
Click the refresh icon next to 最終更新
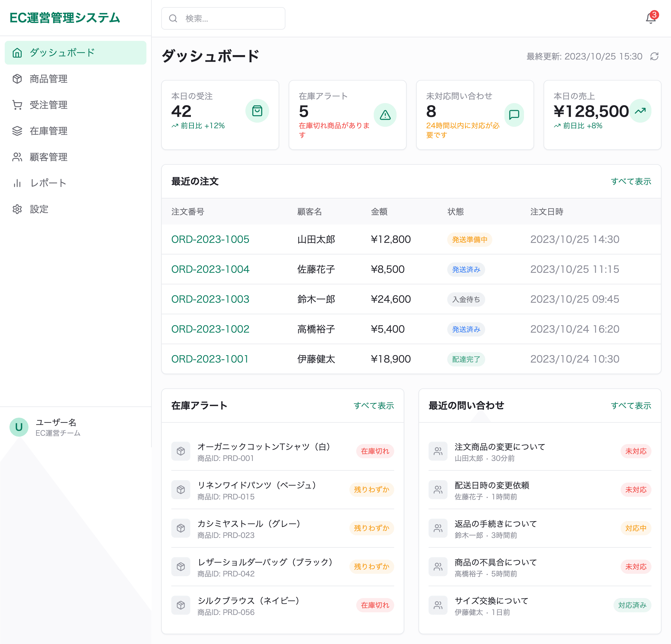[654, 57]
